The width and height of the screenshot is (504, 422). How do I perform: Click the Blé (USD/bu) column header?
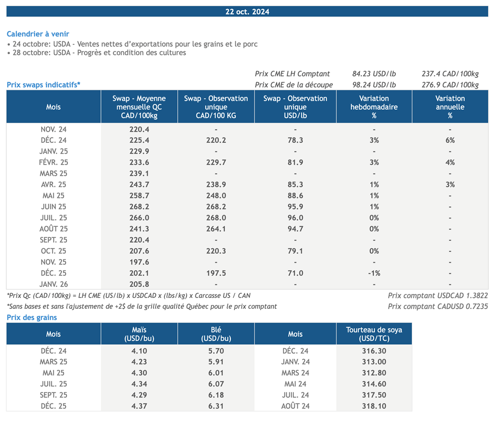[216, 334]
